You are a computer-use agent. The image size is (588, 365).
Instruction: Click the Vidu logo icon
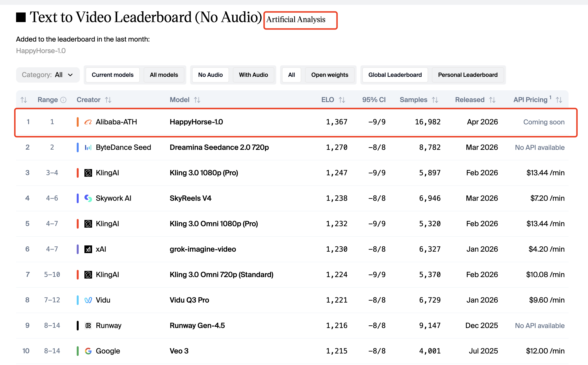pos(88,300)
